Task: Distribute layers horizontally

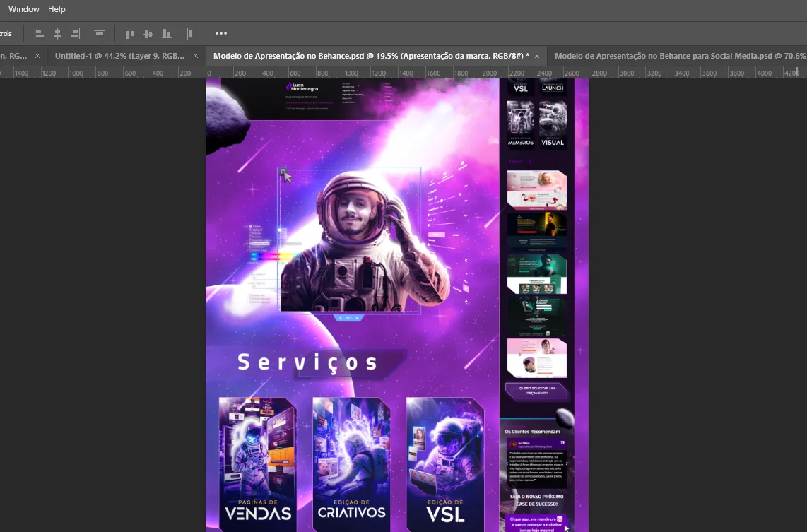Action: (x=190, y=34)
